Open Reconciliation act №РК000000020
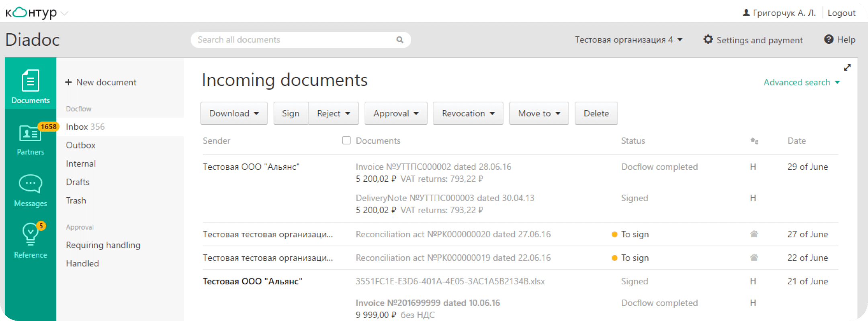This screenshot has height=321, width=868. click(x=453, y=234)
